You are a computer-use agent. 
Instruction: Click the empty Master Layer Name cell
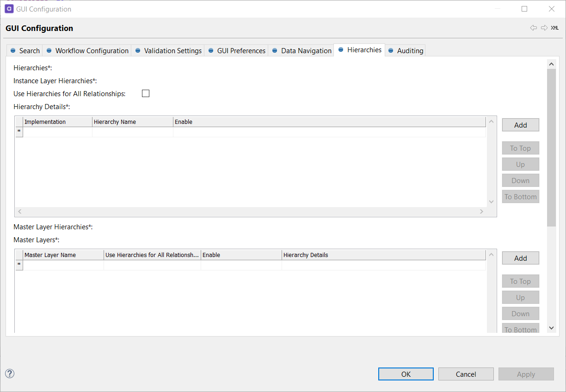pos(62,264)
